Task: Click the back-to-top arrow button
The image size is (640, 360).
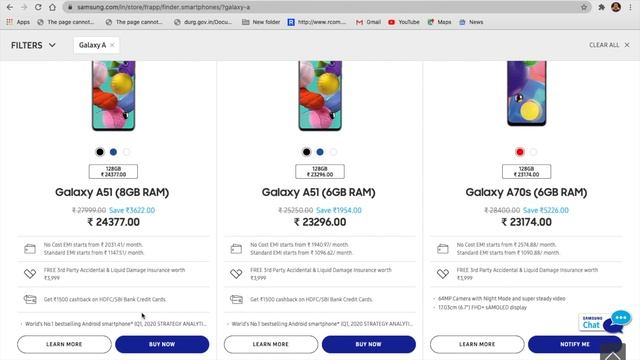Action: click(x=613, y=353)
